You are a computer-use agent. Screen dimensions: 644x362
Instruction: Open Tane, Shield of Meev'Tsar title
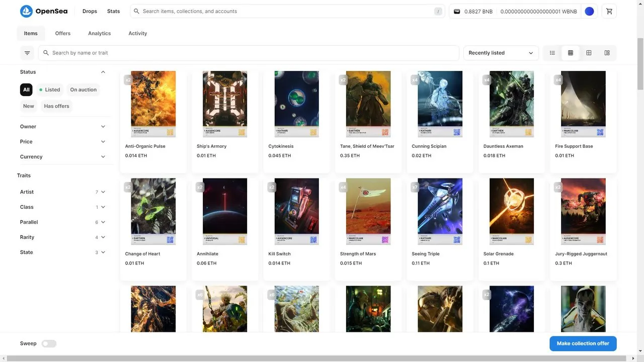click(x=367, y=146)
